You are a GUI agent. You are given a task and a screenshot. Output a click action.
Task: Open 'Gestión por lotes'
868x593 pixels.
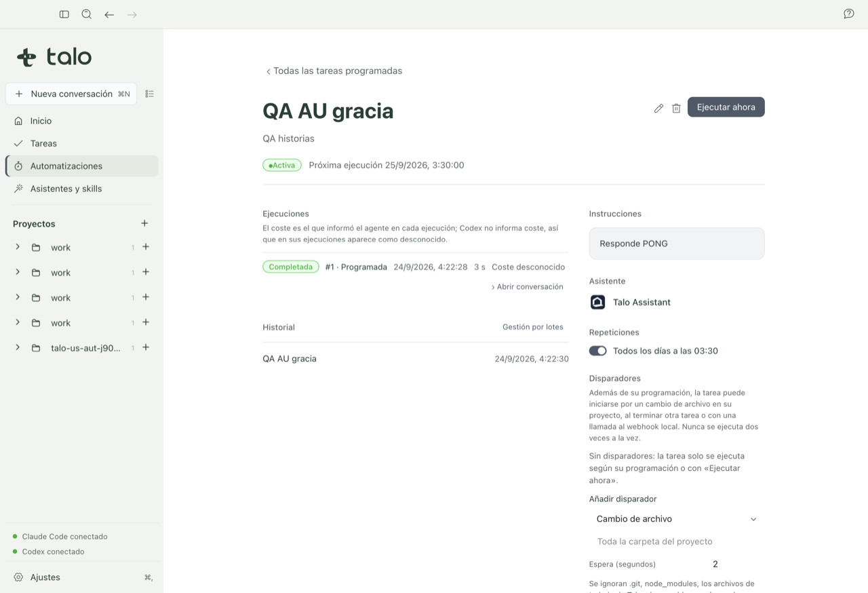click(533, 327)
